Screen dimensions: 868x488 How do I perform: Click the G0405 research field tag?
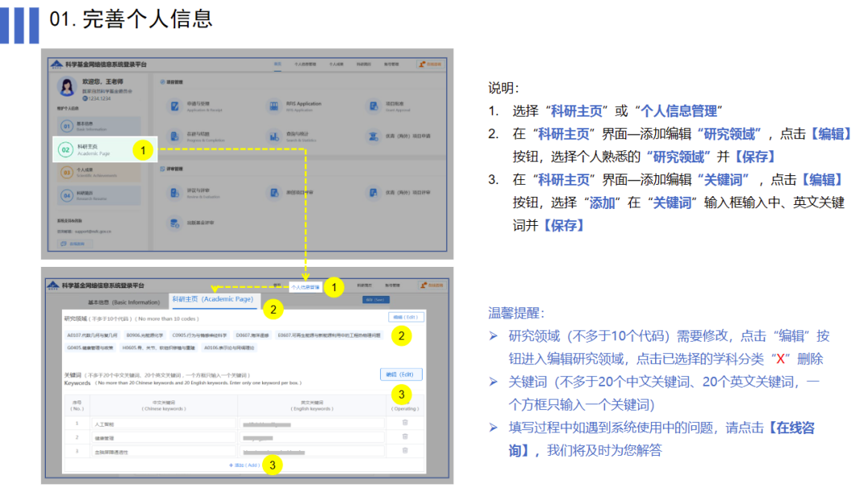(x=90, y=348)
